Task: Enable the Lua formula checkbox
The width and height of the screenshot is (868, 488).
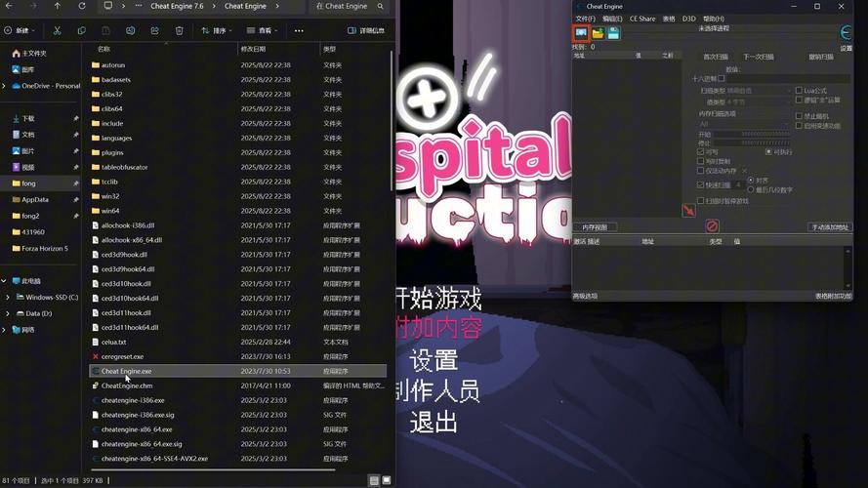Action: click(x=799, y=90)
